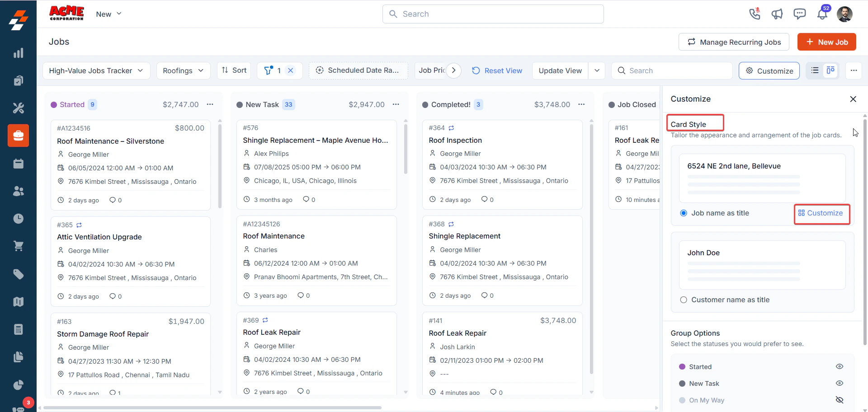
Task: Open the Roof Maintenance – Silverstone job card
Action: tap(131, 165)
